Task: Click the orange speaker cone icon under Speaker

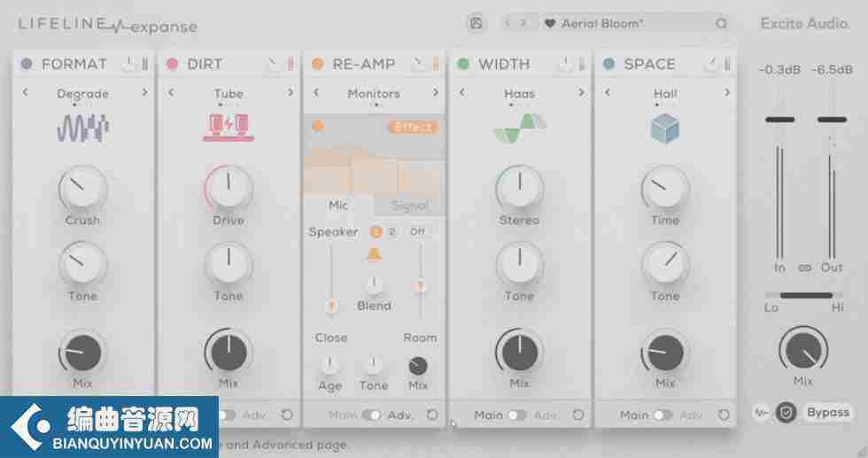Action: click(x=374, y=255)
